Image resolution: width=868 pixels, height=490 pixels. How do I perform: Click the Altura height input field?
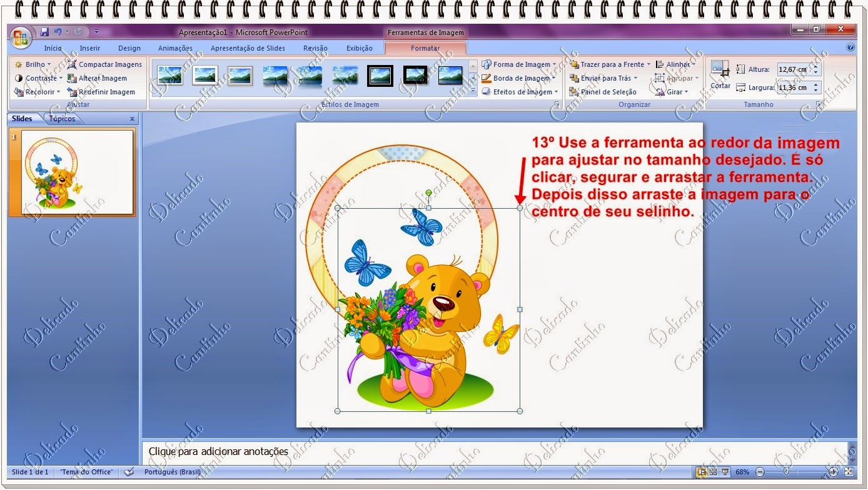[793, 69]
